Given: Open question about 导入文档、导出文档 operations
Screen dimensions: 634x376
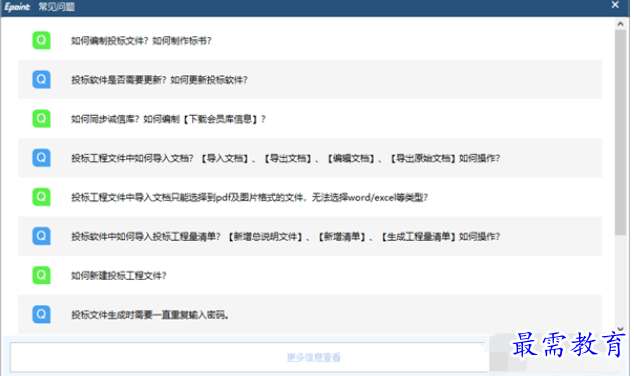Looking at the screenshot, I should click(285, 158).
